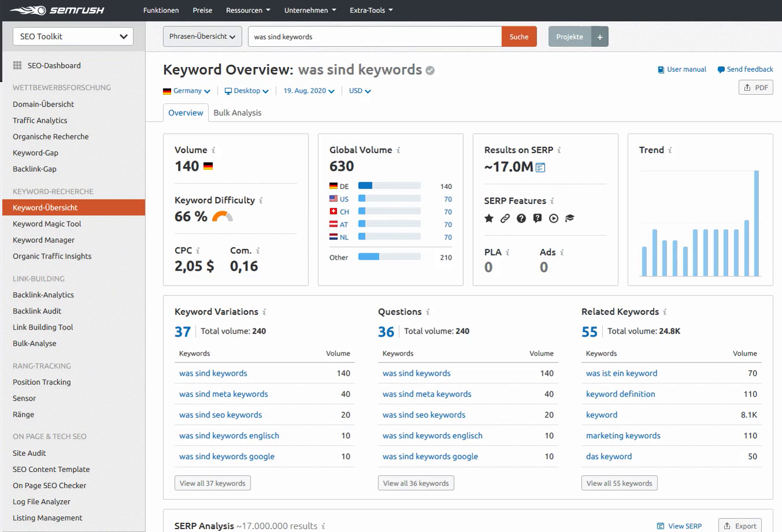This screenshot has height=532, width=782.
Task: Click the Send feedback chat icon
Action: (x=721, y=69)
